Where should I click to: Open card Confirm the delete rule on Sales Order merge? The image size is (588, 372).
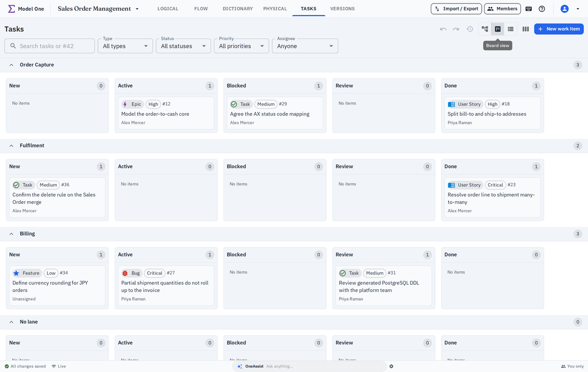(x=57, y=198)
